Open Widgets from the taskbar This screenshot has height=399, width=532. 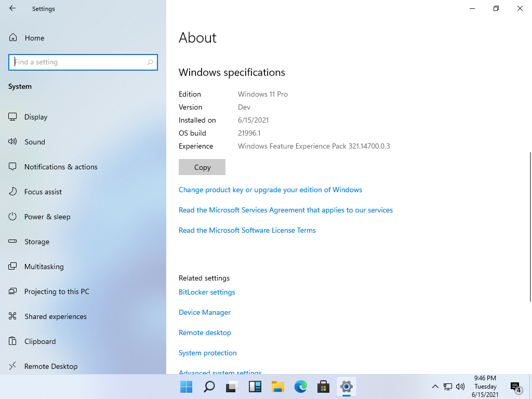click(255, 387)
